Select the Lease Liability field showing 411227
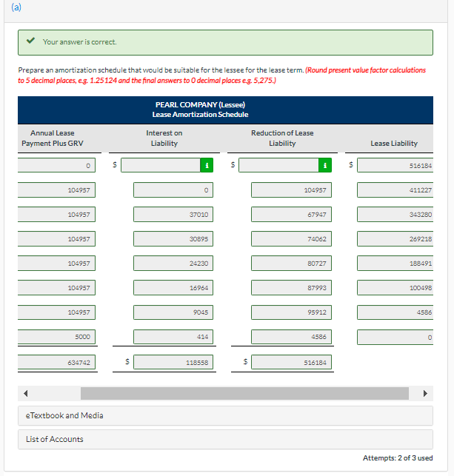This screenshot has width=454, height=476. tap(395, 190)
